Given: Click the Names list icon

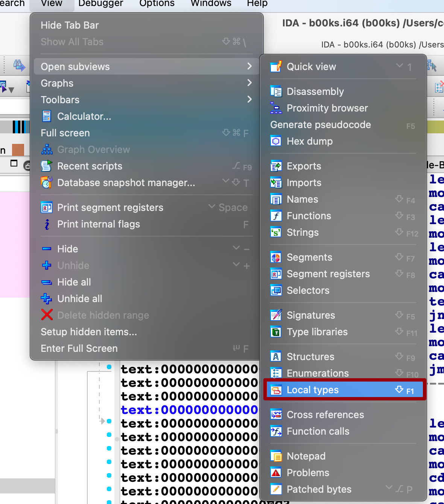Looking at the screenshot, I should click(276, 199).
